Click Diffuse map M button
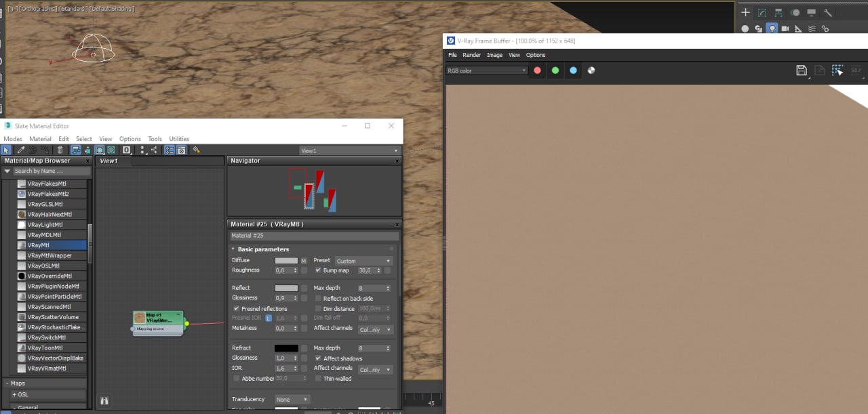 304,261
